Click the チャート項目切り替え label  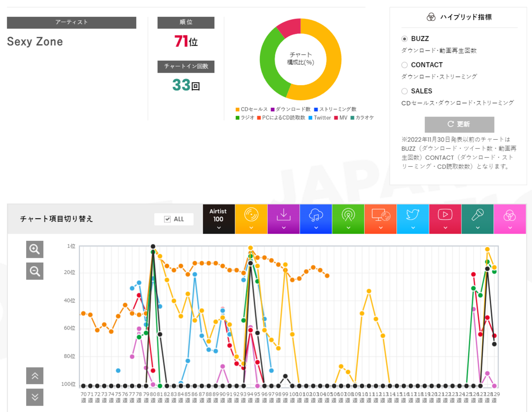[x=57, y=219]
